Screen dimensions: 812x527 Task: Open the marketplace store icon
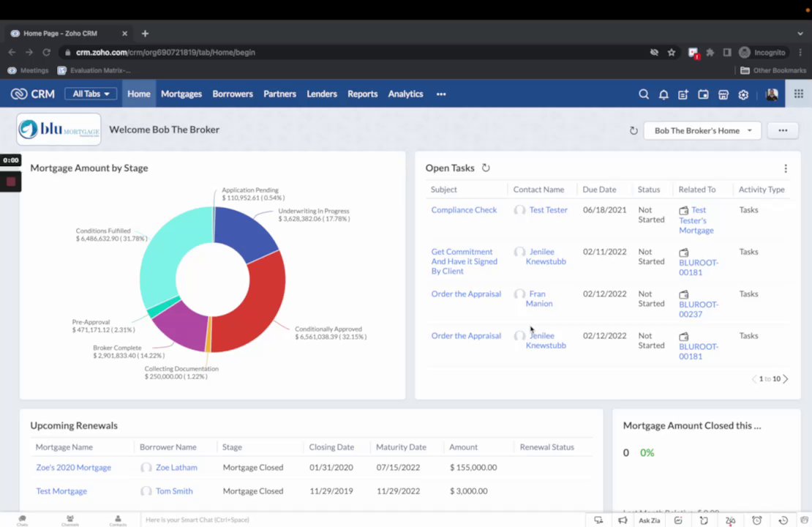[x=723, y=94]
